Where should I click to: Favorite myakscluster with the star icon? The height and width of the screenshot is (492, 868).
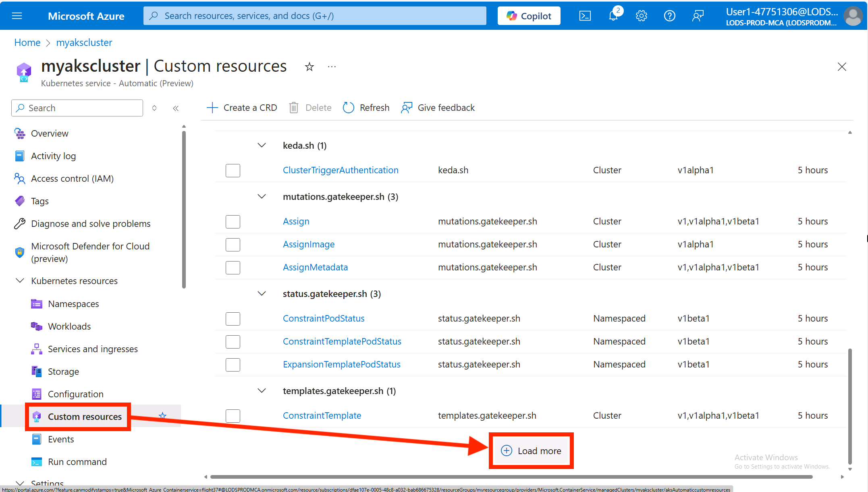point(309,66)
